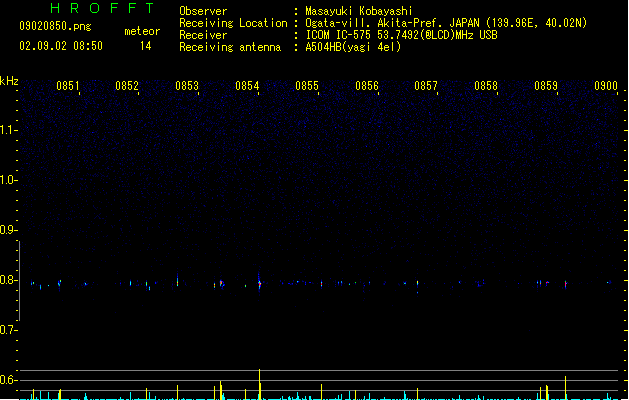The width and height of the screenshot is (629, 400).
Task: Click the kHz axis label
Action: click(9, 81)
